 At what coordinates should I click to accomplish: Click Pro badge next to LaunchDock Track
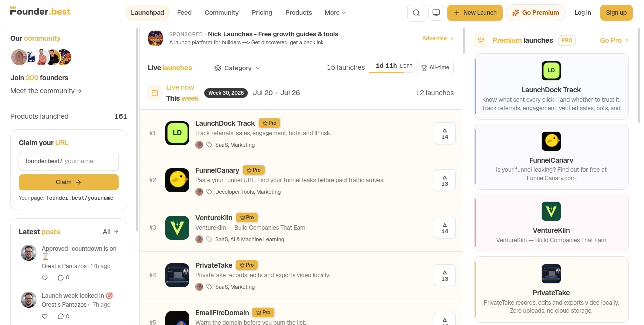(270, 123)
